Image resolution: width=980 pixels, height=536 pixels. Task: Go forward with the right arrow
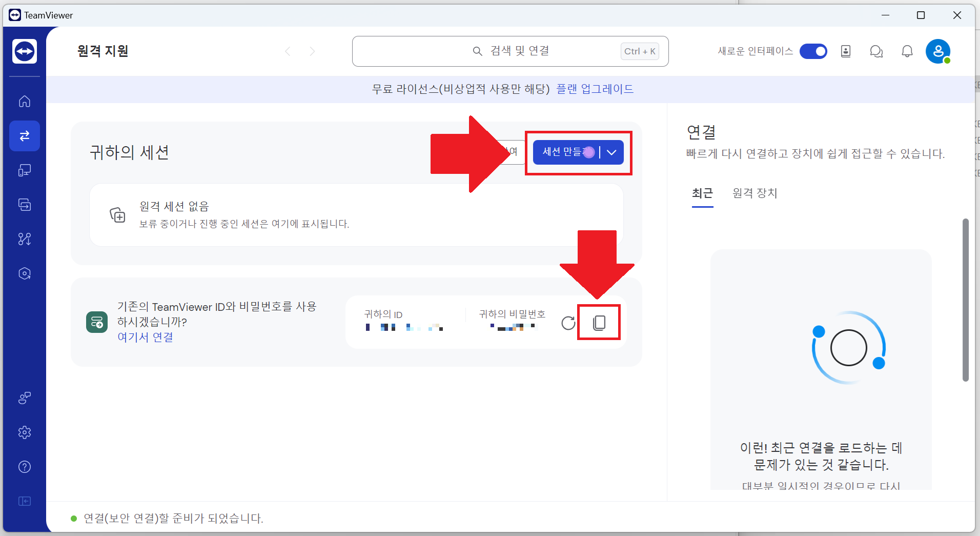(x=312, y=51)
